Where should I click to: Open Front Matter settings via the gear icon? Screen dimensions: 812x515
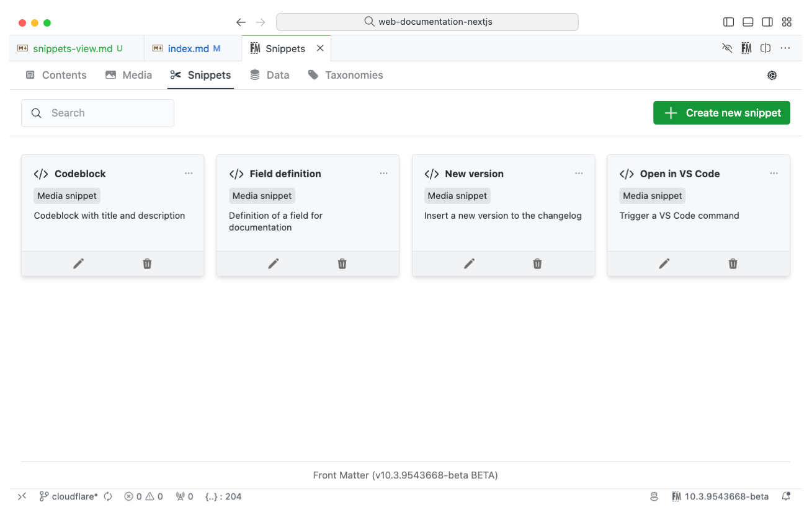(772, 74)
